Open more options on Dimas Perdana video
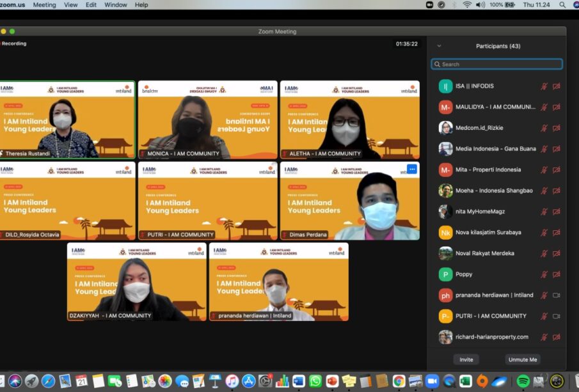The width and height of the screenshot is (579, 392). pyautogui.click(x=412, y=169)
